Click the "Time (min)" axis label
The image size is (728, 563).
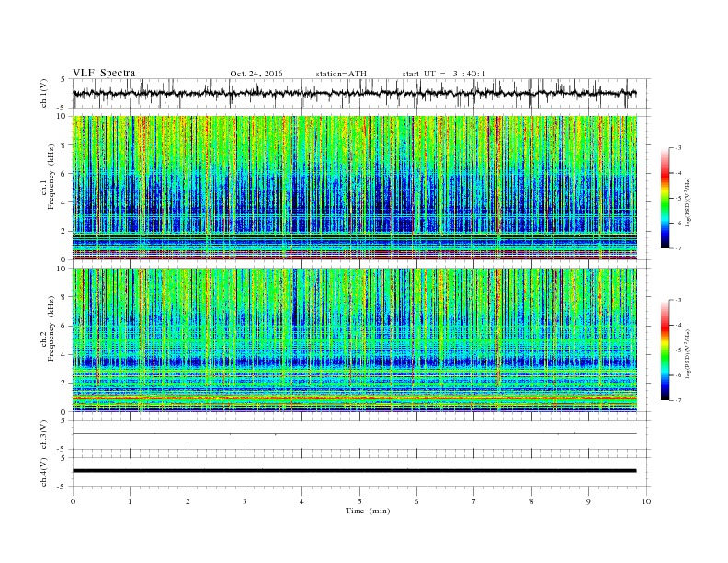click(x=368, y=511)
